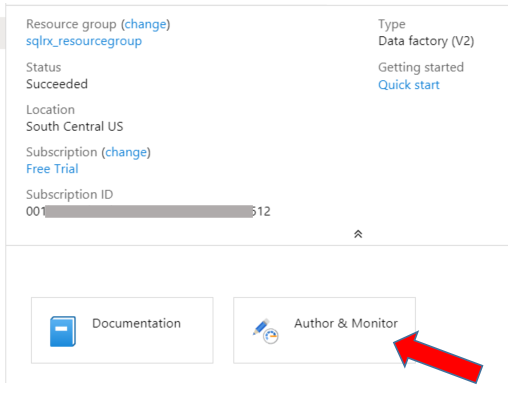Viewport: 508px width, 402px height.
Task: Open the Author & Monitor tile label
Action: (346, 323)
